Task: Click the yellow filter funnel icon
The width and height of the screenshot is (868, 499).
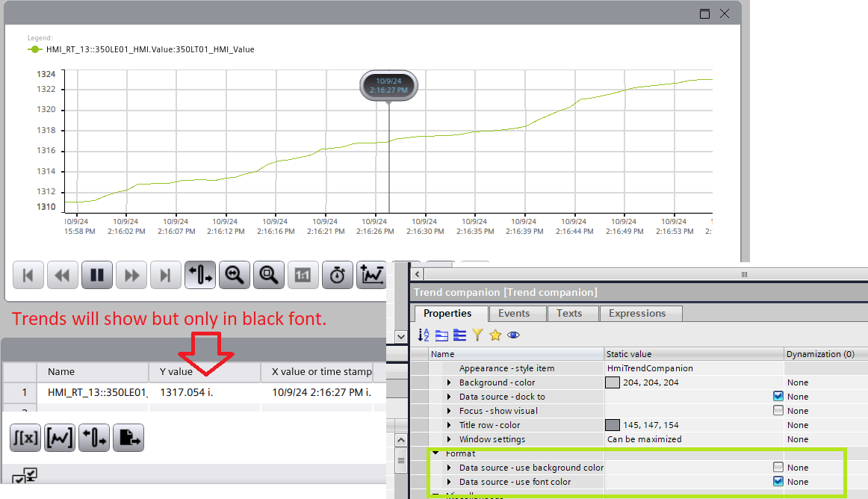Action: (477, 335)
